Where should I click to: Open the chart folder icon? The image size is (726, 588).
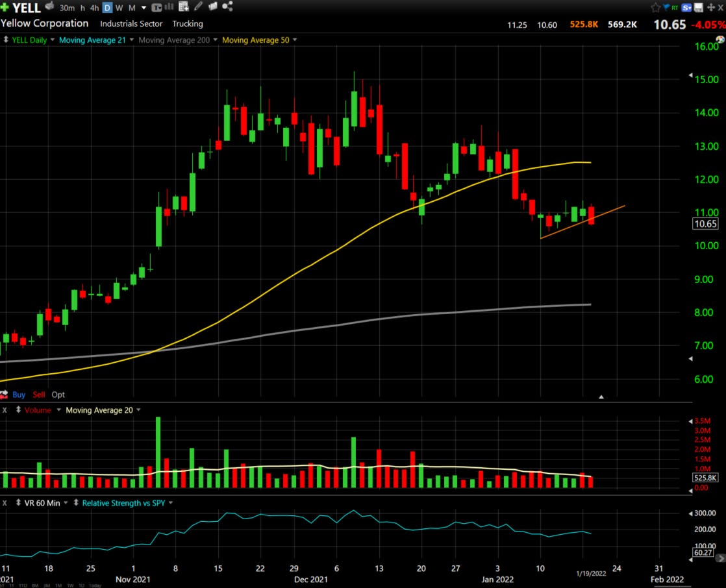[x=213, y=6]
